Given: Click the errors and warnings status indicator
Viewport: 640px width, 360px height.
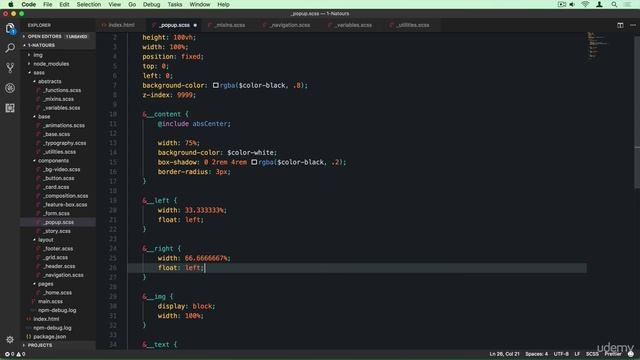Looking at the screenshot, I should 15,354.
